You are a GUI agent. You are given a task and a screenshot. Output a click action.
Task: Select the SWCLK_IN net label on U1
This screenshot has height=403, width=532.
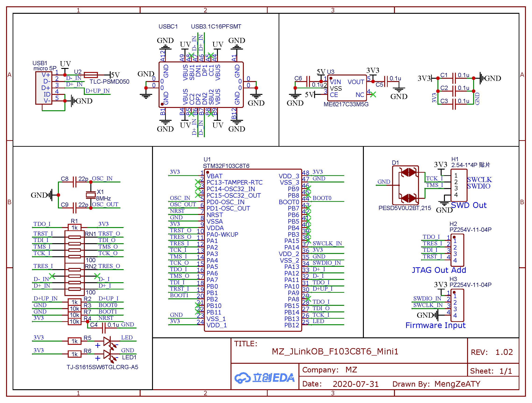pos(327,243)
